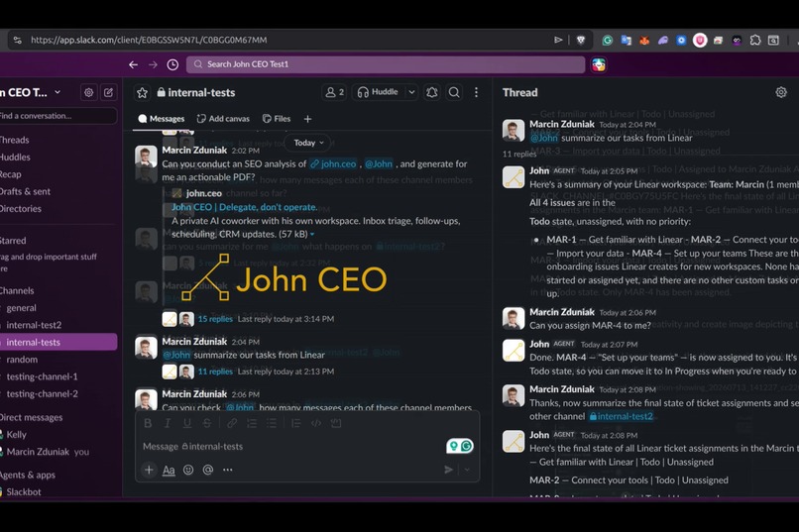Insert a blockquote in composer
Screen dimensions: 799x532
296,423
